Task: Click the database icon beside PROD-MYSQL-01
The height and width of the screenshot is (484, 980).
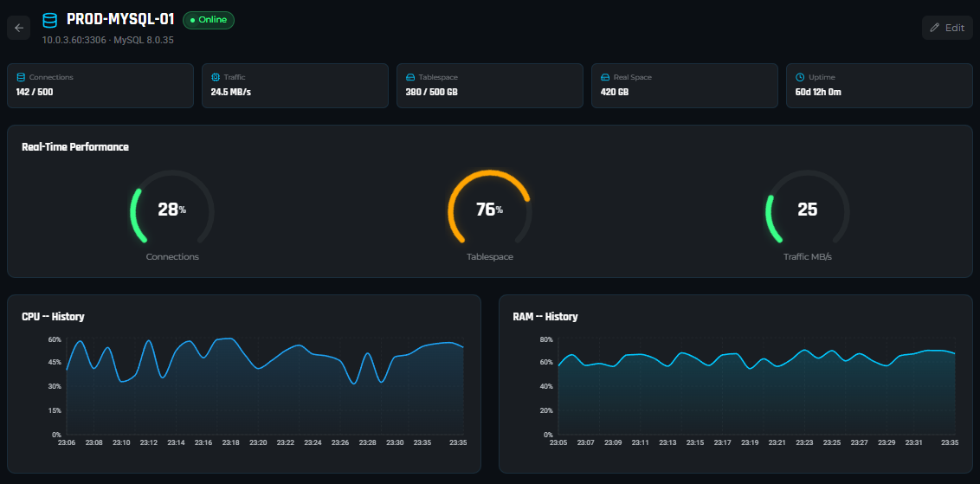Action: click(50, 20)
